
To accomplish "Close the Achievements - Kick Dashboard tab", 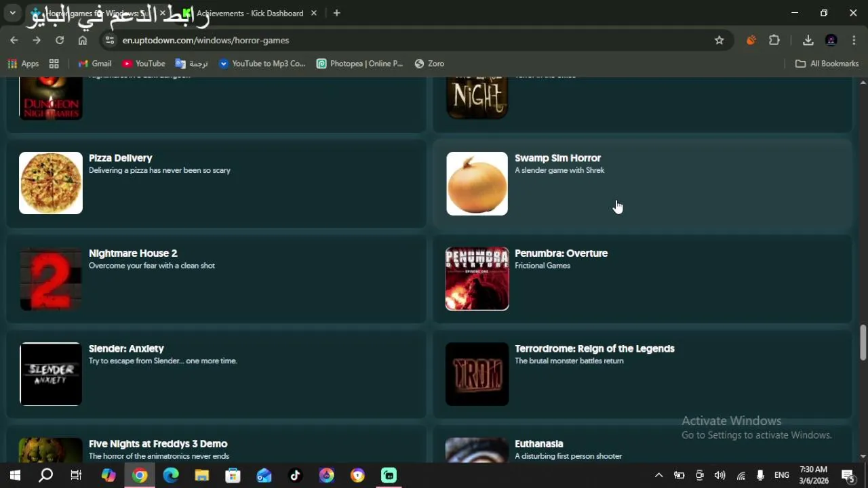I will [x=314, y=13].
